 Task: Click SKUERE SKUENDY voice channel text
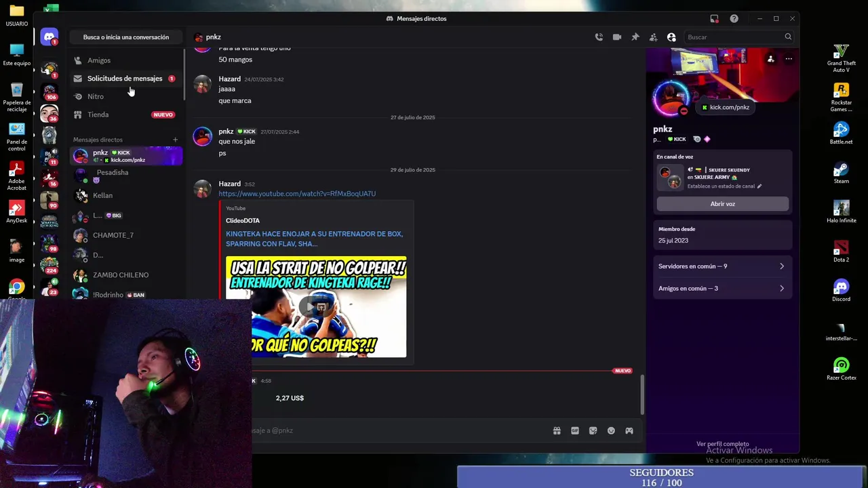tap(729, 170)
